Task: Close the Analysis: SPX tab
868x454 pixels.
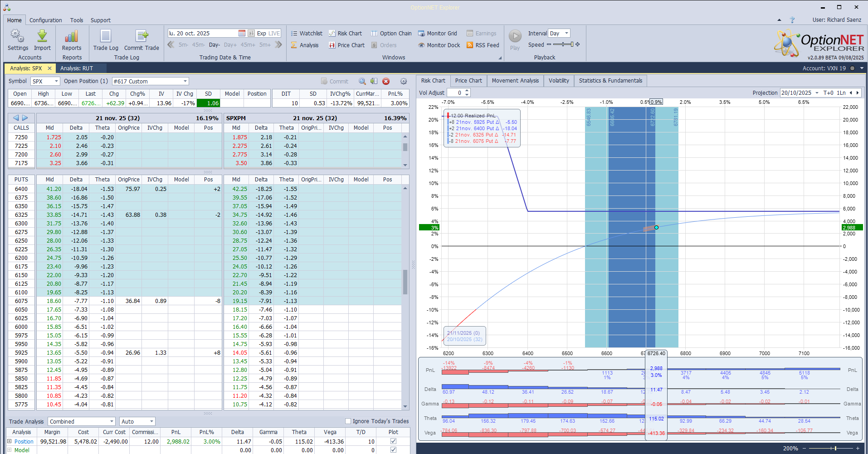Action: [x=49, y=68]
